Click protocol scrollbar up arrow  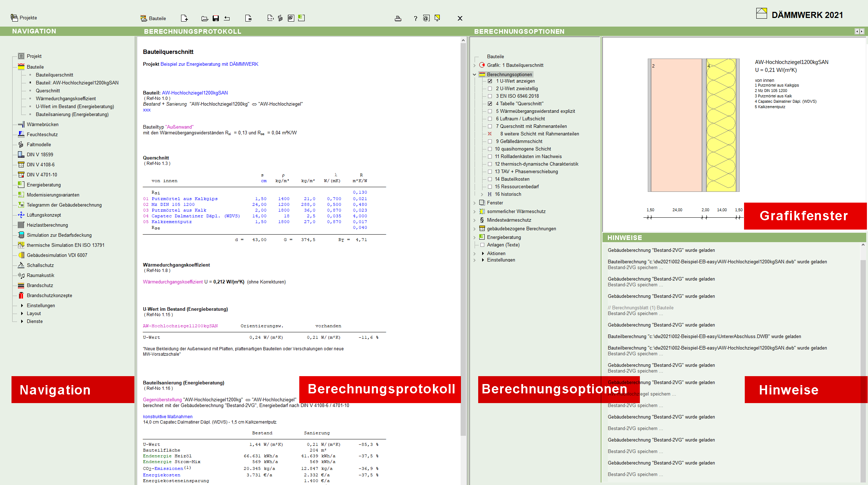463,40
